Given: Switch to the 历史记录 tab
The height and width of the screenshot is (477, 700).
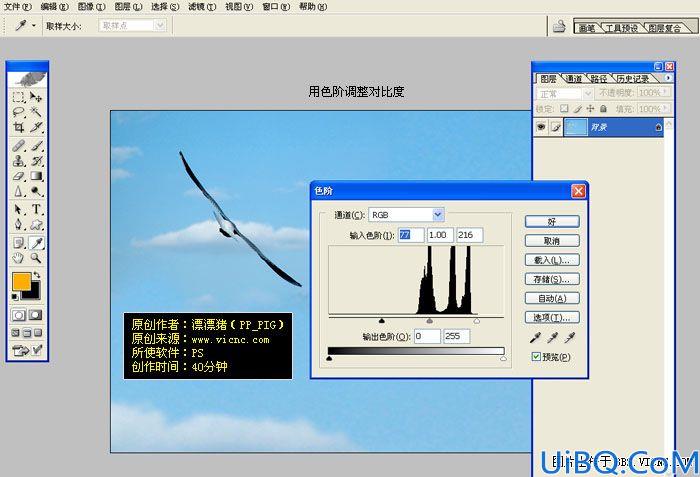Looking at the screenshot, I should pyautogui.click(x=633, y=79).
